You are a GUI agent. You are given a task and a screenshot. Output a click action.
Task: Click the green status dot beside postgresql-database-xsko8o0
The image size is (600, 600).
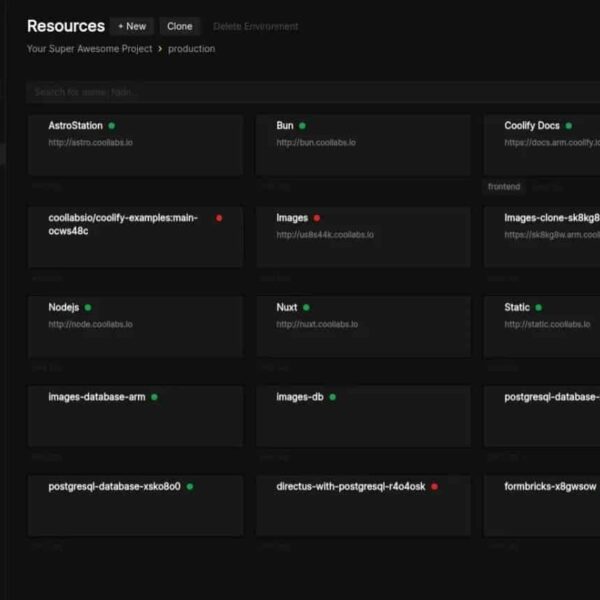tap(190, 486)
